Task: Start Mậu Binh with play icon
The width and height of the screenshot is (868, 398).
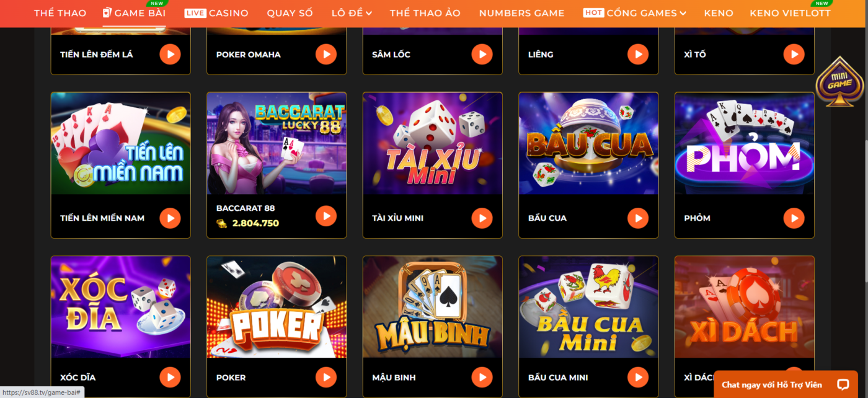Action: pos(482,377)
